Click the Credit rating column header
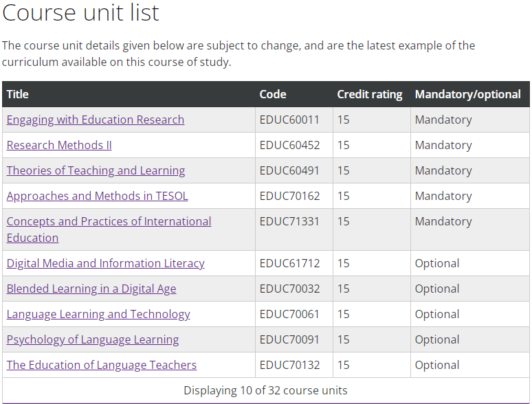532x404 pixels. coord(370,94)
